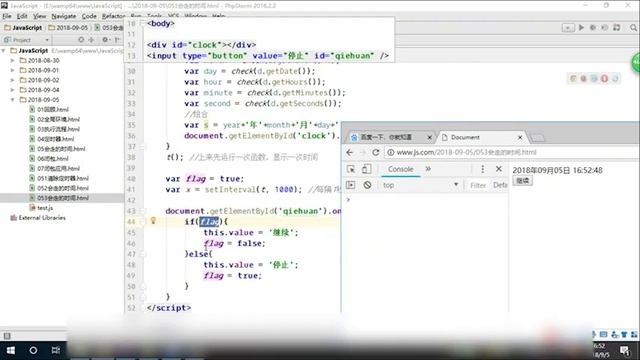Toggle the fold marker at line 43
This screenshot has height=360, width=640.
click(x=143, y=211)
